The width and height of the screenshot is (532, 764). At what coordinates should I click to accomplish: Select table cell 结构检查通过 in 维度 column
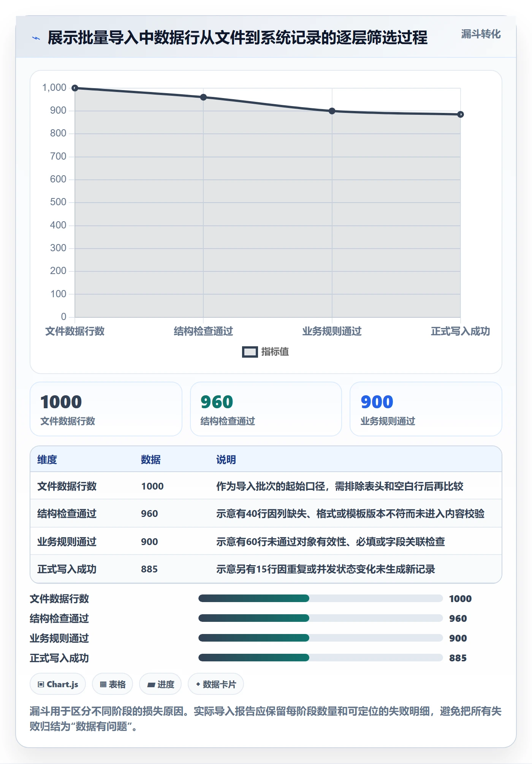67,514
